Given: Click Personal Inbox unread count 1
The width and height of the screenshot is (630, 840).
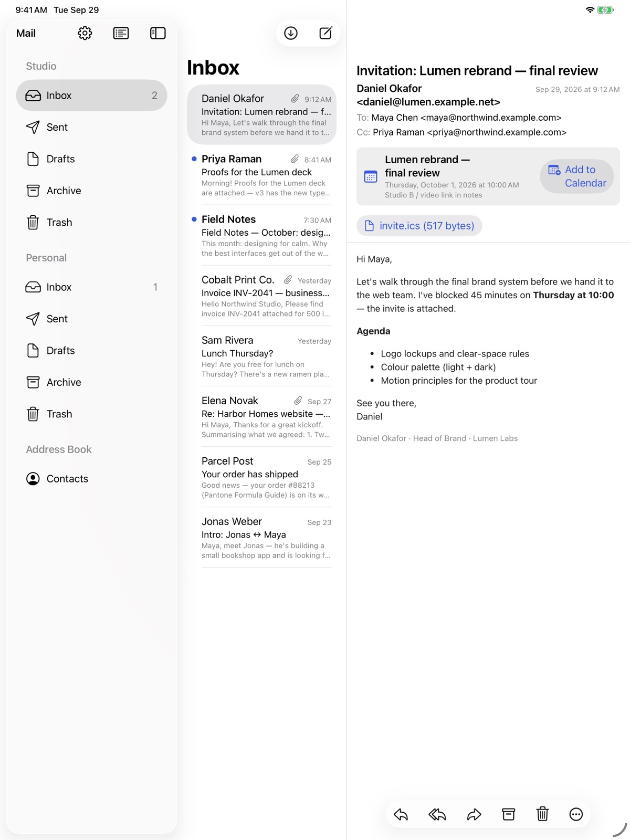Looking at the screenshot, I should click(x=155, y=287).
